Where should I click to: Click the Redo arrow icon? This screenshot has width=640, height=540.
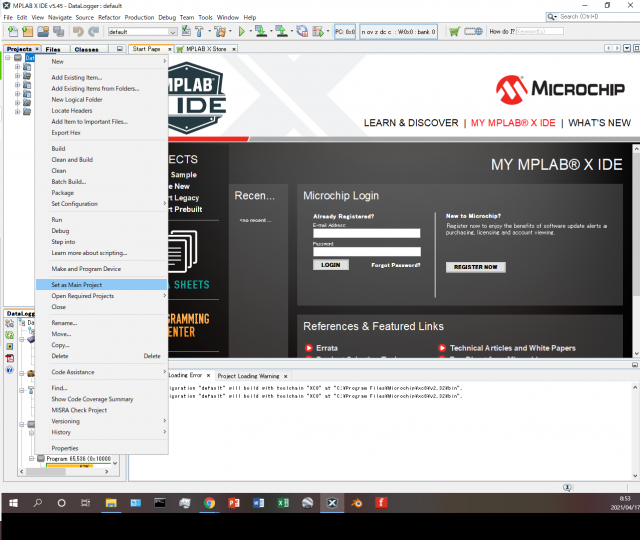tap(94, 31)
